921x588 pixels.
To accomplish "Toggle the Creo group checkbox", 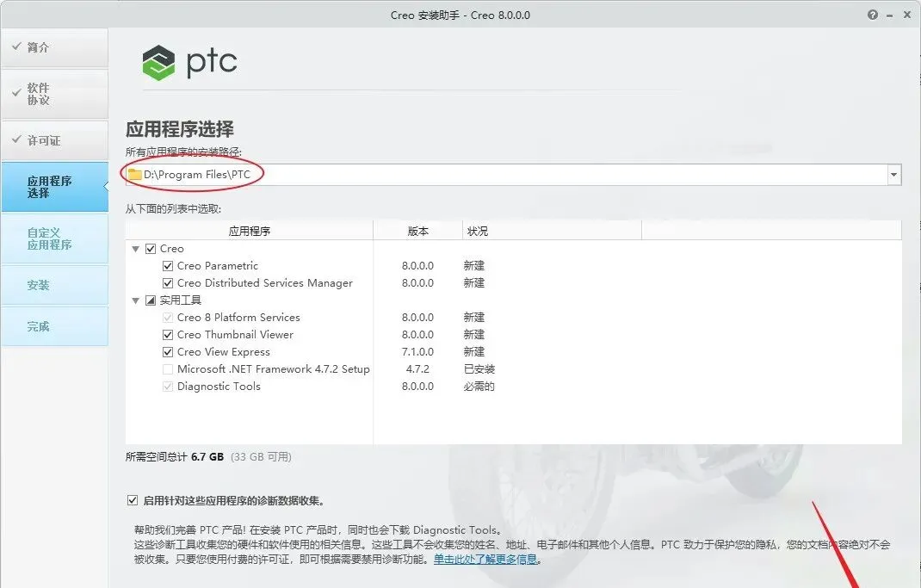I will pyautogui.click(x=151, y=249).
